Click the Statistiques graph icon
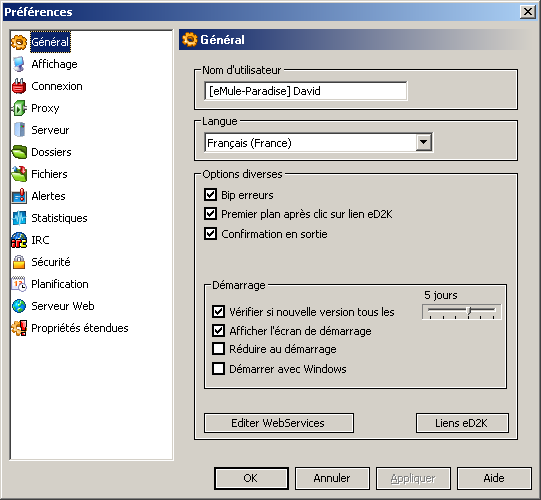Screen dimensions: 541x500 [x=19, y=218]
